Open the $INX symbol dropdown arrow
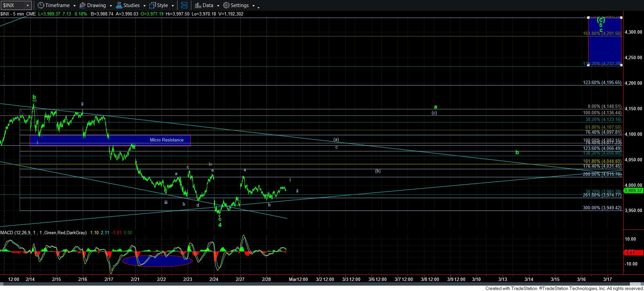 pos(28,5)
